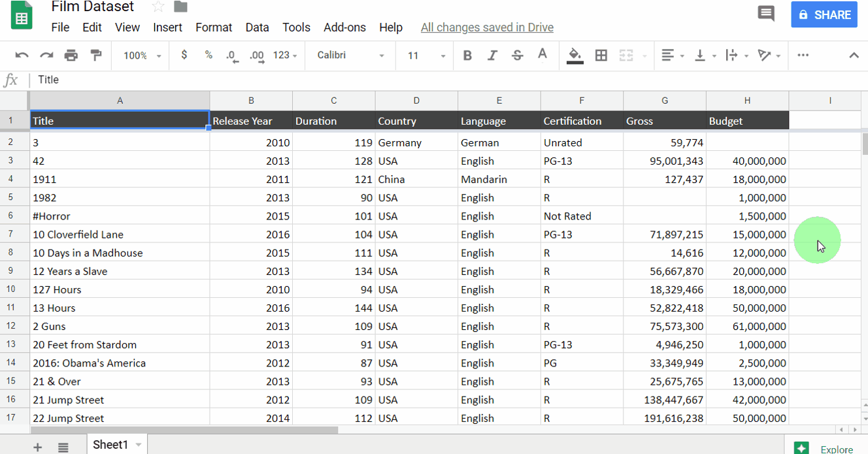This screenshot has height=454, width=868.
Task: Select cell with budget 61,000,000
Action: point(748,326)
